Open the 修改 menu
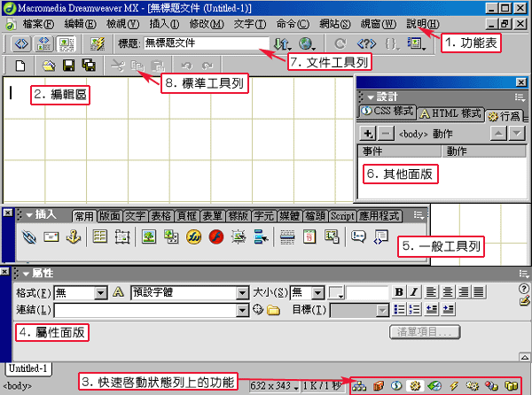The width and height of the screenshot is (532, 395). coord(206,23)
